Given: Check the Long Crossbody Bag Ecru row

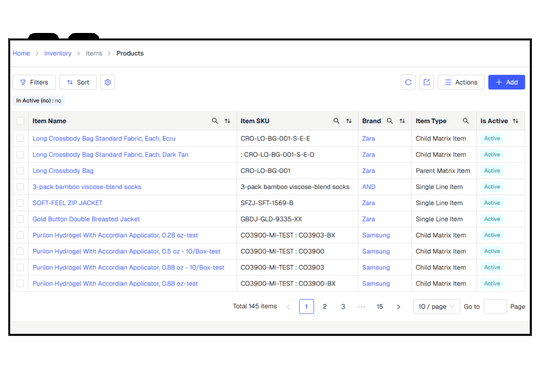Looking at the screenshot, I should pyautogui.click(x=20, y=138).
